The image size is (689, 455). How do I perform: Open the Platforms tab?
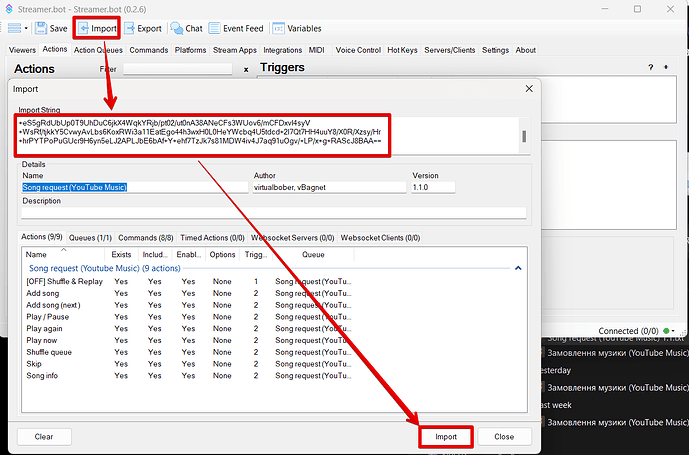[x=190, y=50]
